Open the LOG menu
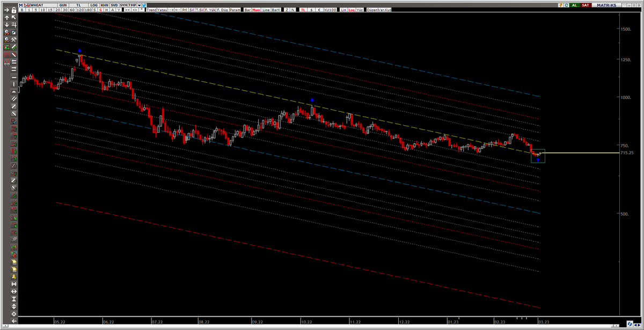This screenshot has height=330, width=644. 94,5
